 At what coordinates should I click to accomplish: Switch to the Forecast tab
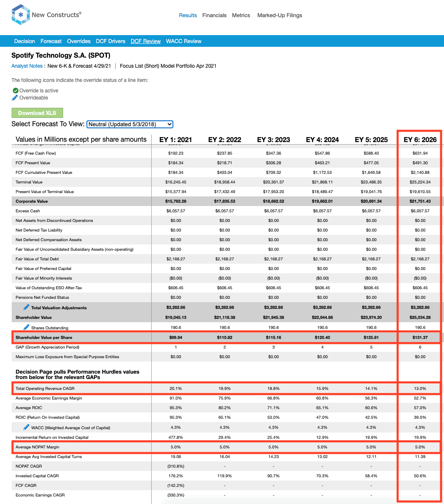[x=51, y=41]
